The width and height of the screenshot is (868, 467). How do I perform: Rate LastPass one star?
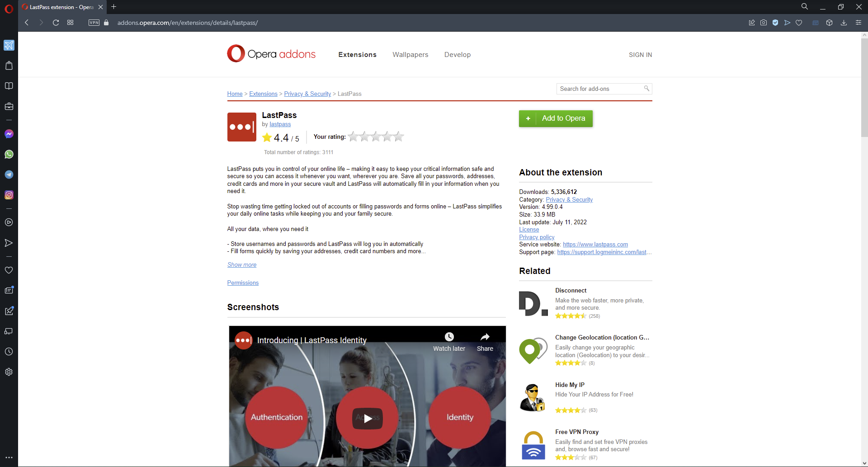point(353,137)
